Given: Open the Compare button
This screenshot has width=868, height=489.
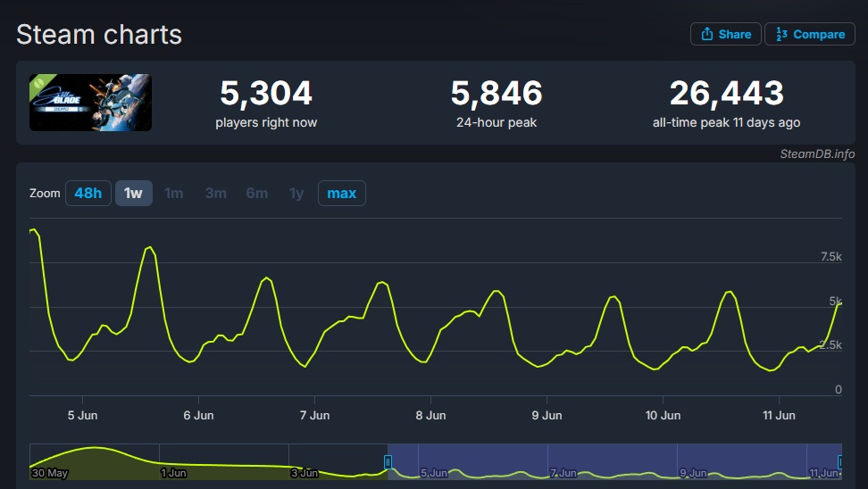Looking at the screenshot, I should tap(810, 34).
